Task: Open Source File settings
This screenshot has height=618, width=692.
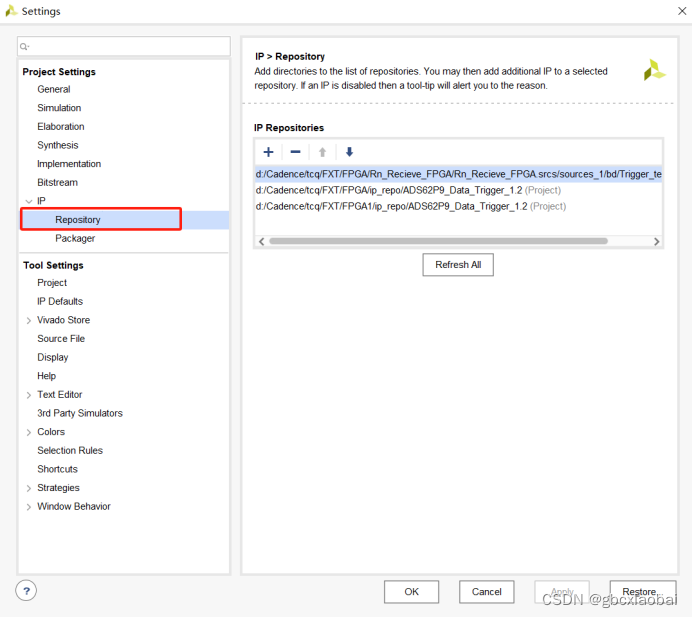Action: tap(61, 339)
